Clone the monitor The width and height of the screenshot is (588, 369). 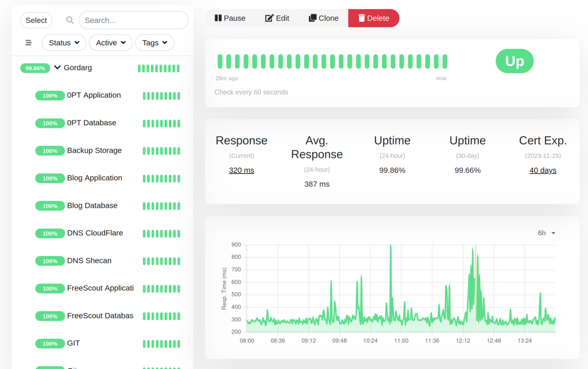323,18
